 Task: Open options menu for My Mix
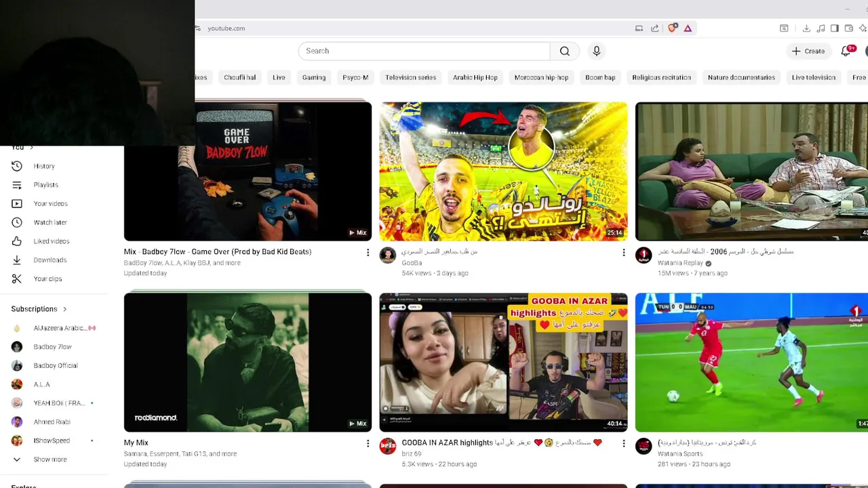click(368, 443)
